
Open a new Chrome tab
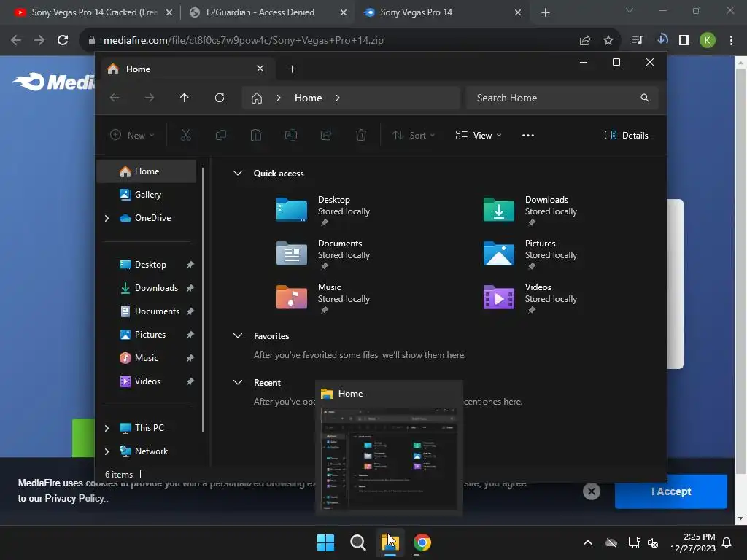point(546,12)
